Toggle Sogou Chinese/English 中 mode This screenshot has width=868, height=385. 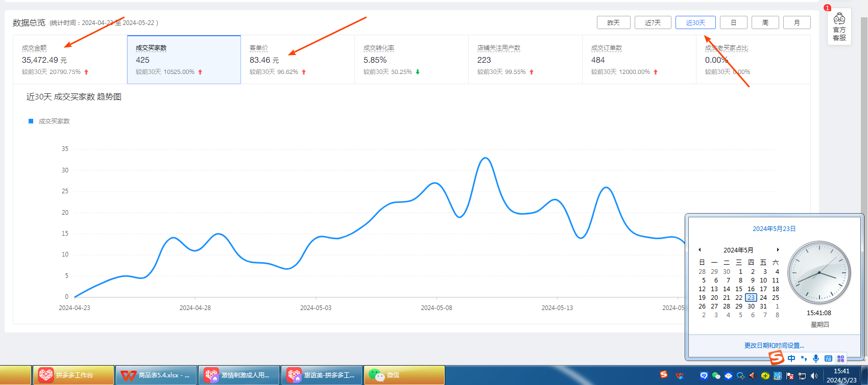pos(791,358)
